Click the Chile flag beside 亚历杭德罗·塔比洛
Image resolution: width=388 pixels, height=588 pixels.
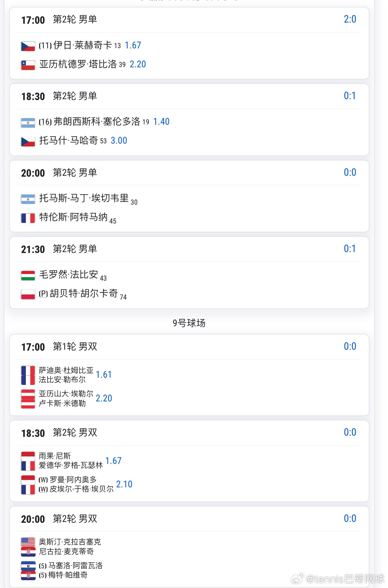click(28, 65)
